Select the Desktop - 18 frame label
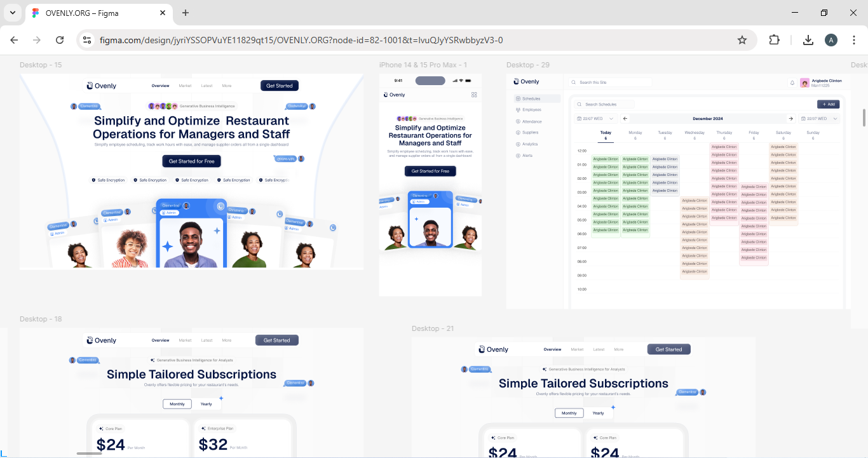 click(41, 319)
